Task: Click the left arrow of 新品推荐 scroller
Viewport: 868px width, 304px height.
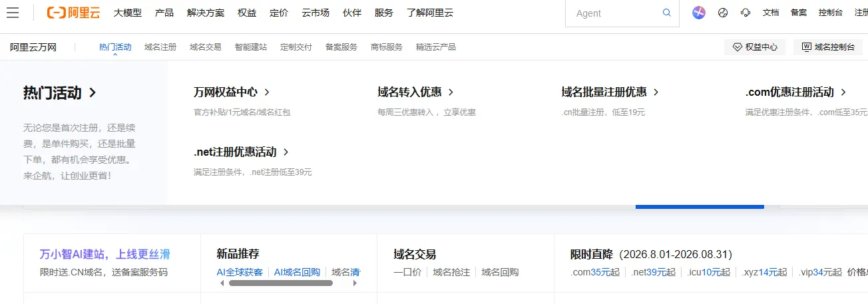Action: tap(222, 283)
